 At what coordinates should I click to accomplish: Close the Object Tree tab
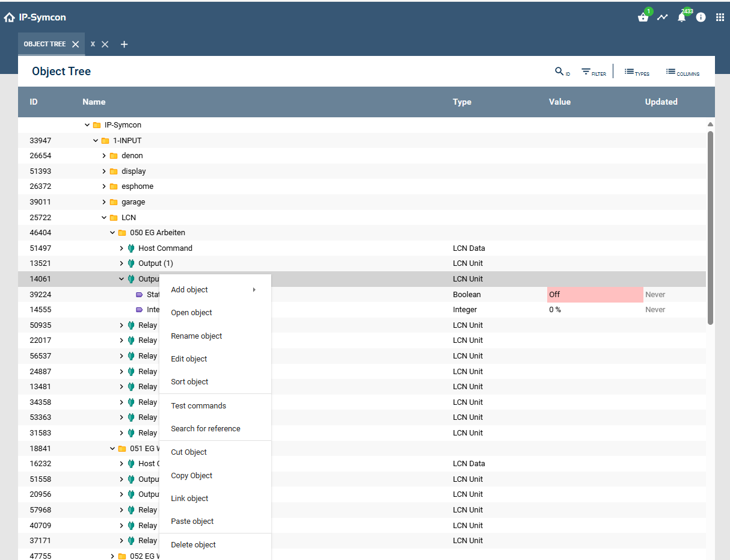75,44
